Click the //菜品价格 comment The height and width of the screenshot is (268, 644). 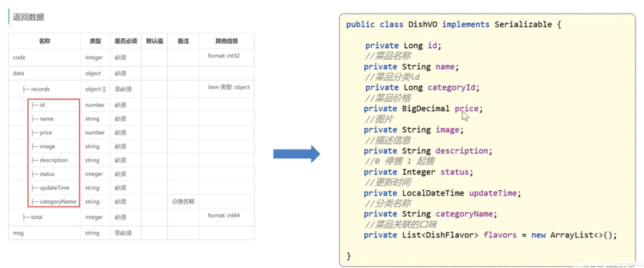tap(387, 98)
